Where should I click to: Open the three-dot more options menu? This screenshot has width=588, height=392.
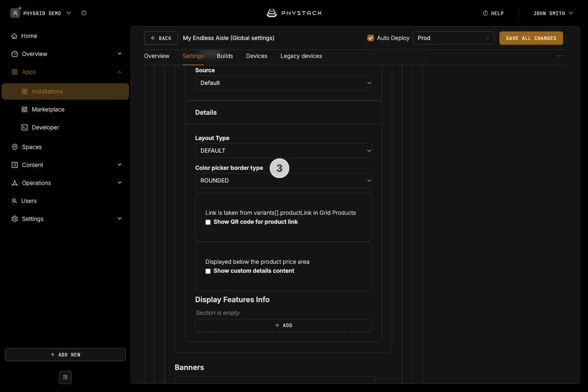click(560, 56)
